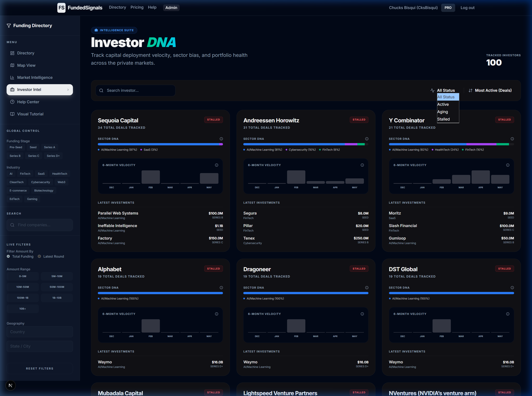Toggle the 10B+ amount range filter
Screen dimensions: 532x396
click(23, 309)
